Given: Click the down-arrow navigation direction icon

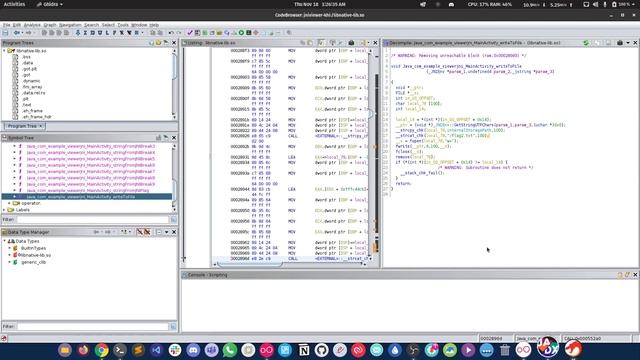Looking at the screenshot, I should coord(78,33).
